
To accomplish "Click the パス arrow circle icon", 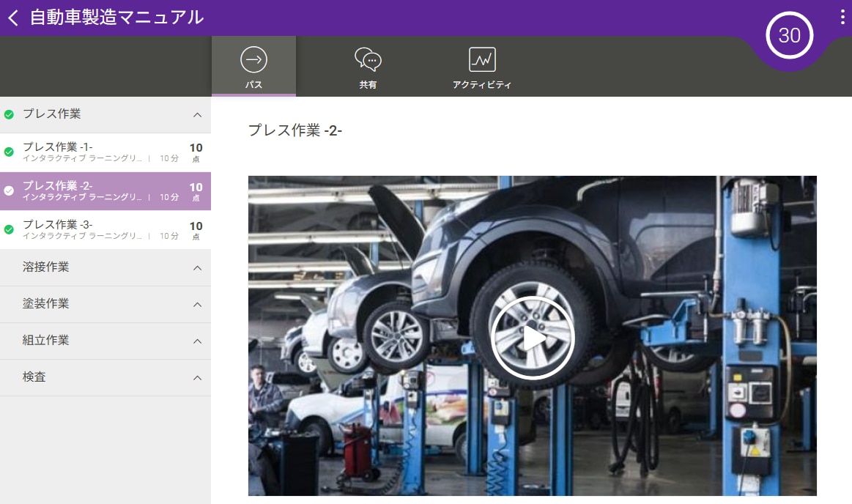I will tap(253, 59).
